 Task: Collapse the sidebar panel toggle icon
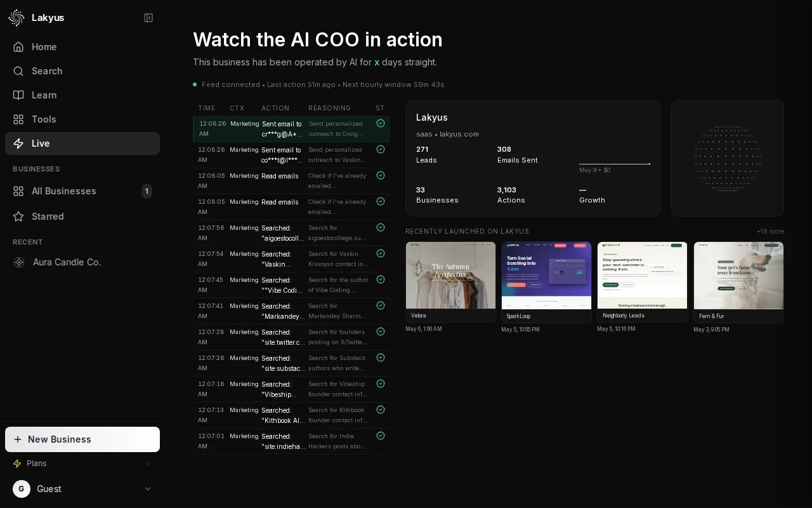tap(148, 18)
